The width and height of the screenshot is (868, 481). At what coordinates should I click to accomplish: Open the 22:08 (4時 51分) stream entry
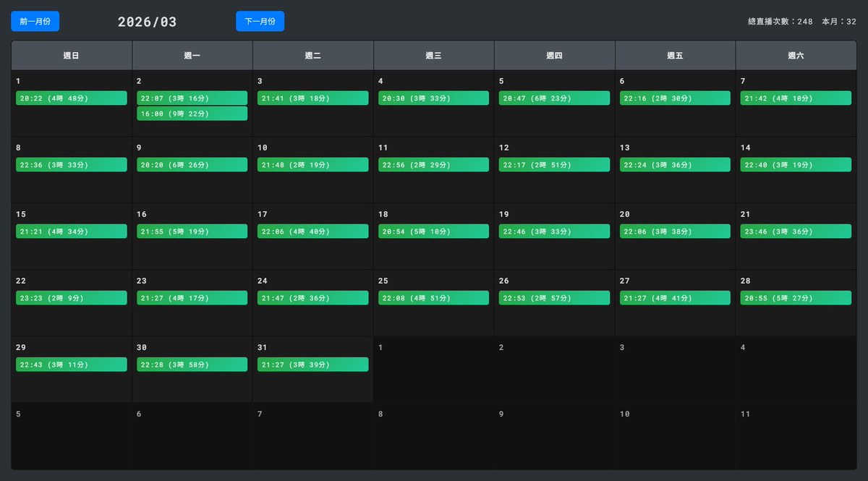(434, 298)
